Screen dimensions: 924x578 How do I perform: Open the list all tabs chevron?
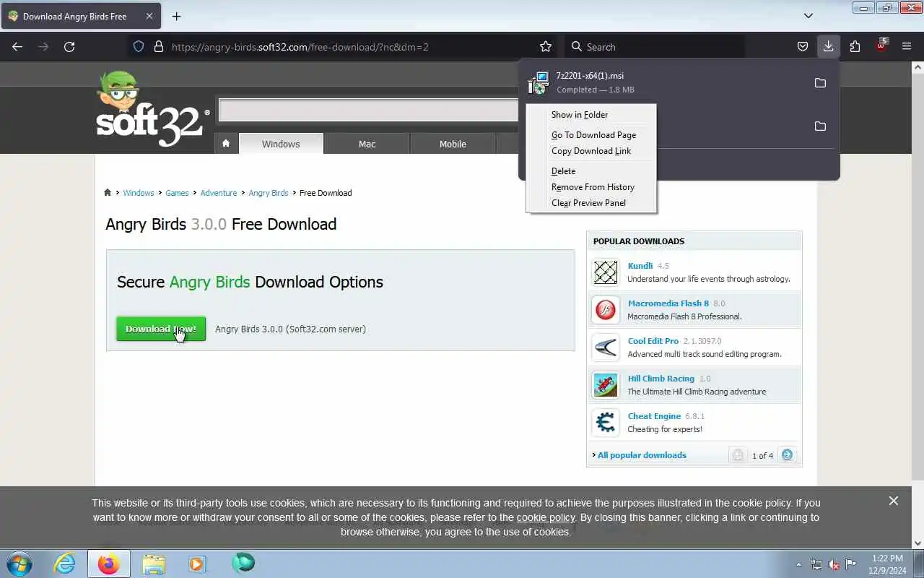(x=808, y=16)
